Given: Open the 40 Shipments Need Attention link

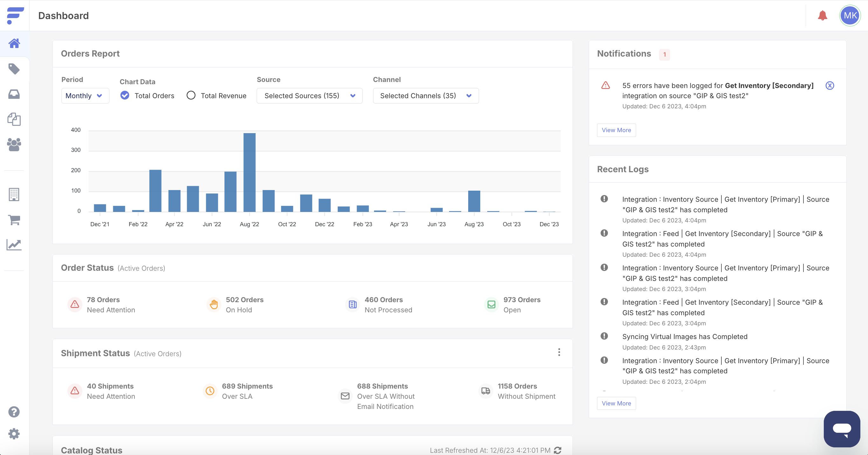Looking at the screenshot, I should coord(111,391).
